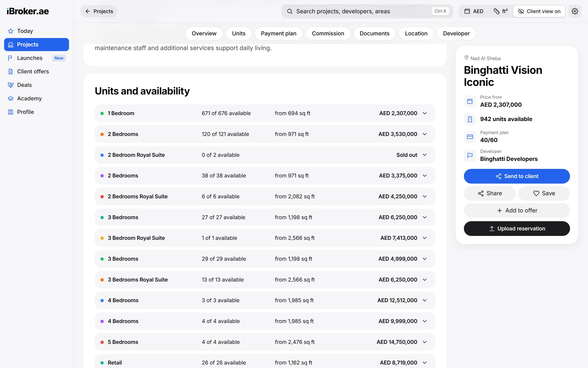
Task: Click the Upload reservation button
Action: 517,229
